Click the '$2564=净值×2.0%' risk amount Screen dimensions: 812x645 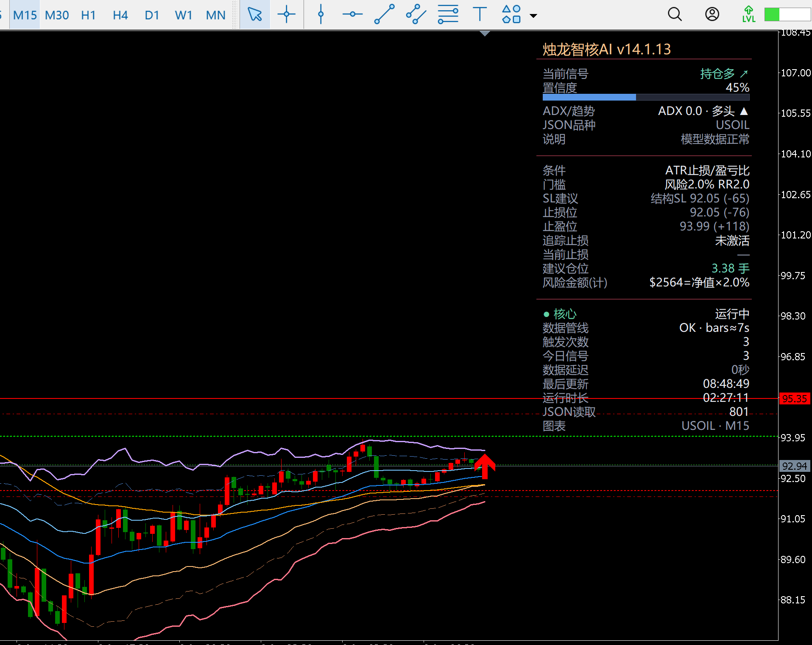tap(699, 283)
